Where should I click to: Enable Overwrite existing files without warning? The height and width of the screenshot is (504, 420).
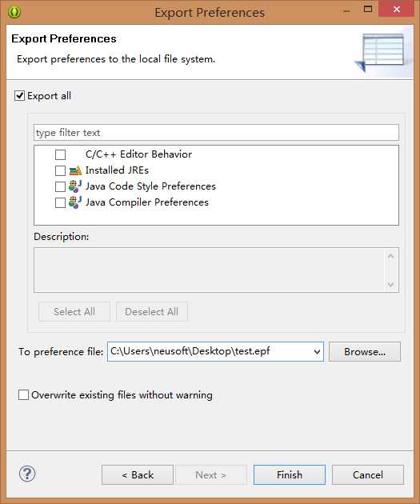23,394
